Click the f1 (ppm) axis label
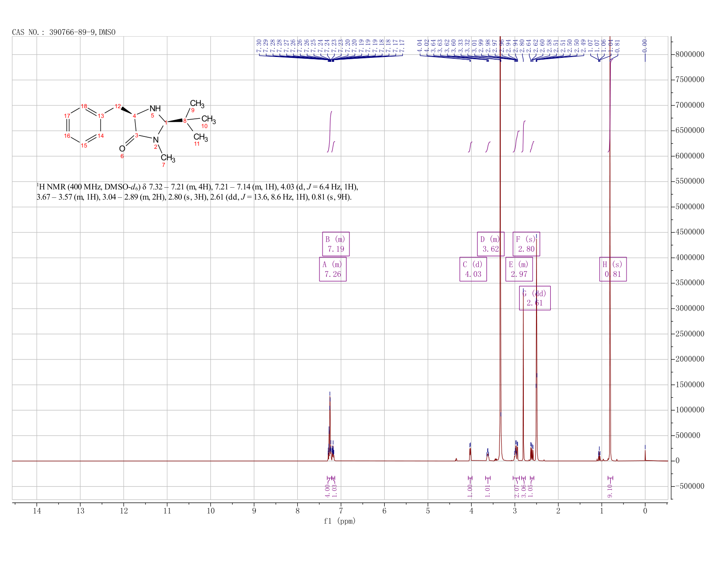 [340, 521]
